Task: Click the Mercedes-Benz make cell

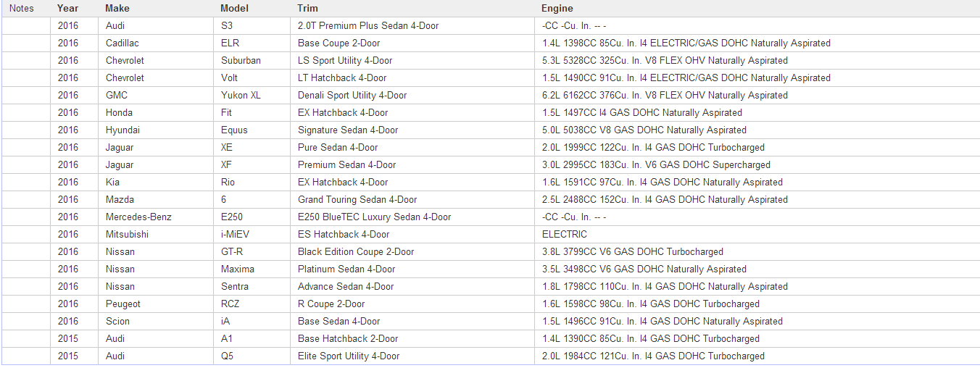Action: point(138,217)
